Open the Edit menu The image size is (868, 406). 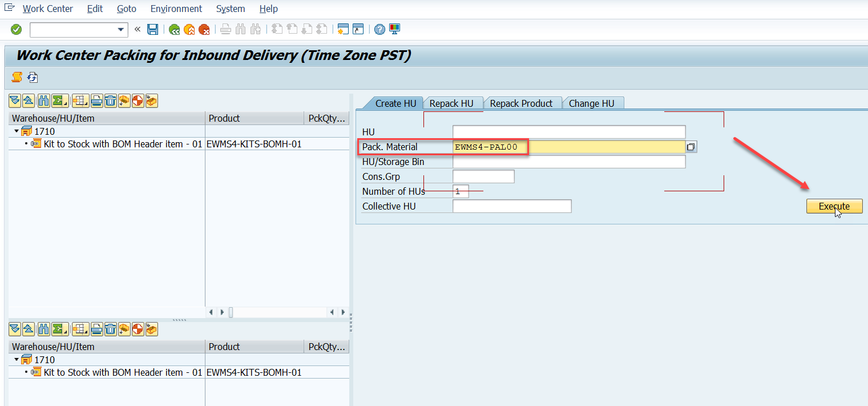point(95,9)
